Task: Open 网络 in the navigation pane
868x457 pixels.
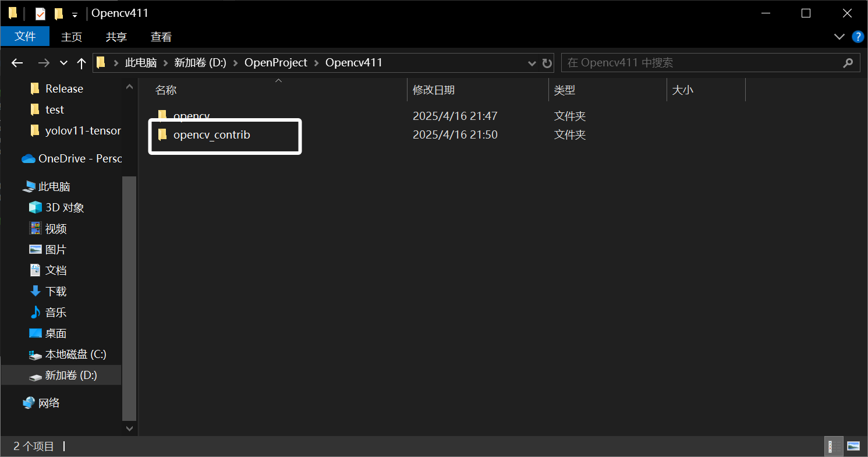Action: tap(48, 402)
